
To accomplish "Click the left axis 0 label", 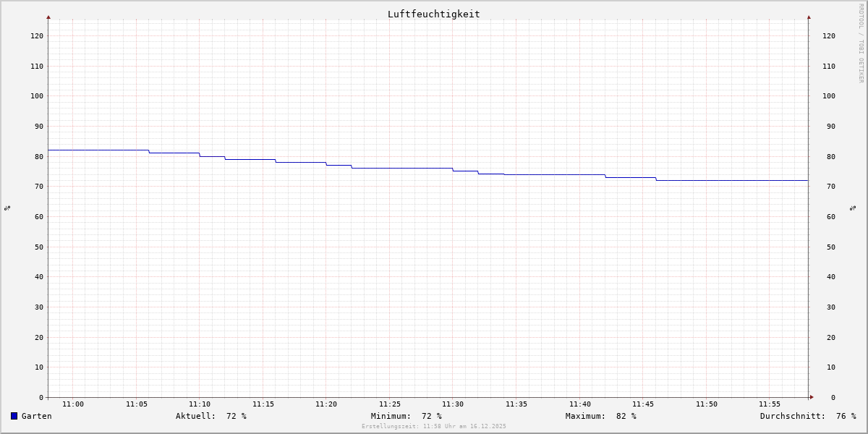I will (41, 397).
